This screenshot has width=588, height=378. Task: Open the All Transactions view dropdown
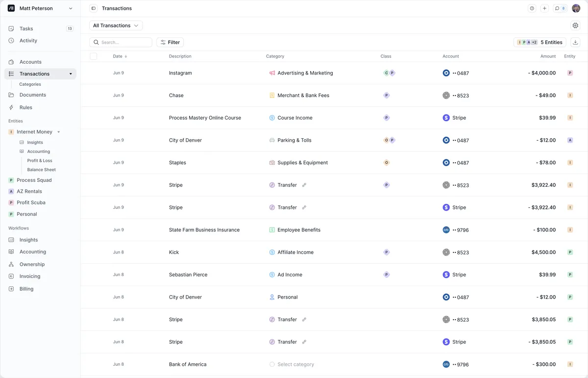click(116, 25)
